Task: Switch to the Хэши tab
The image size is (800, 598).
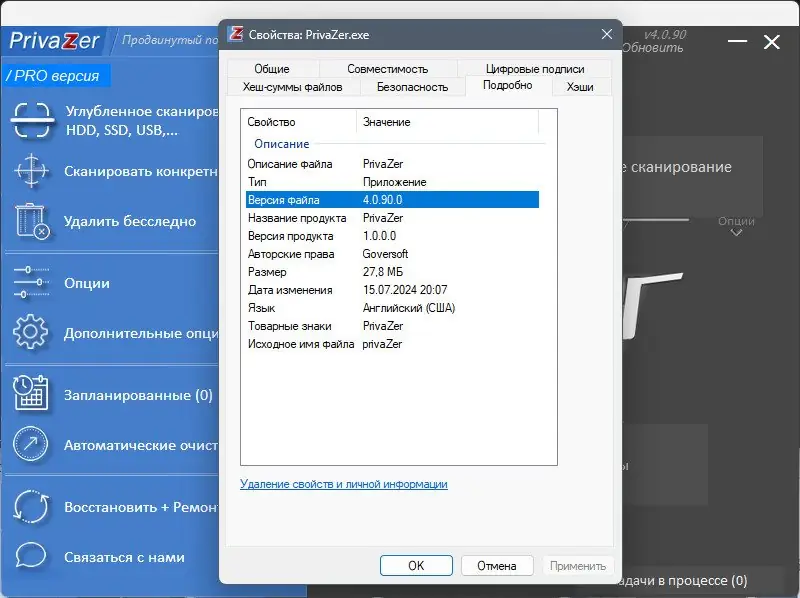Action: click(580, 87)
